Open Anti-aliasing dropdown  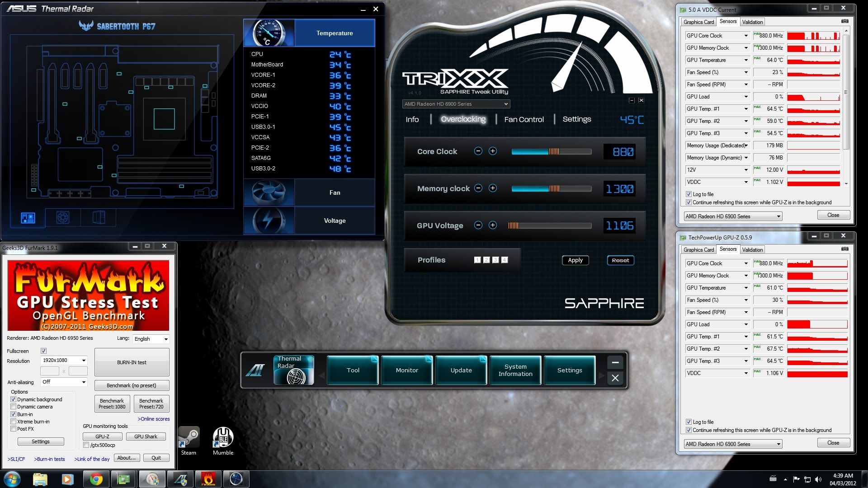point(64,382)
